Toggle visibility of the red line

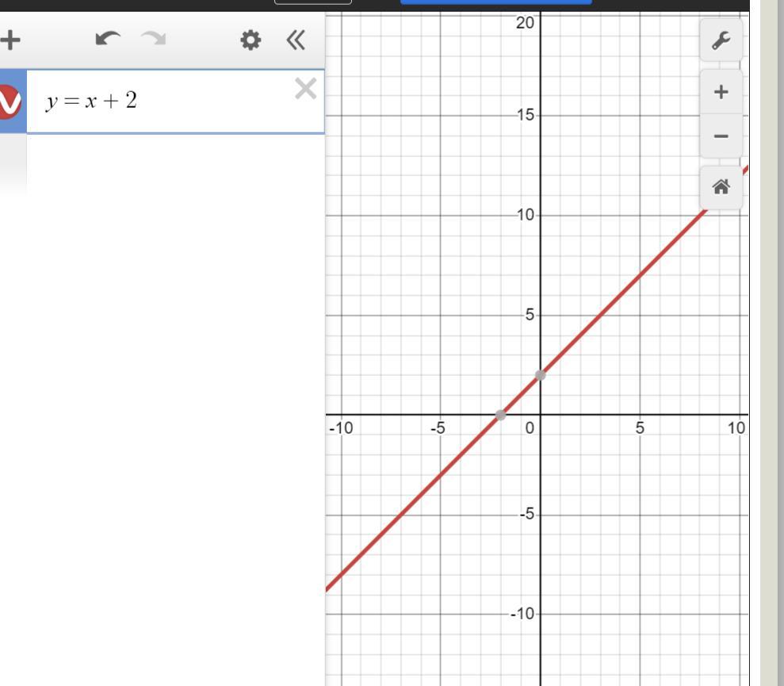[10, 102]
